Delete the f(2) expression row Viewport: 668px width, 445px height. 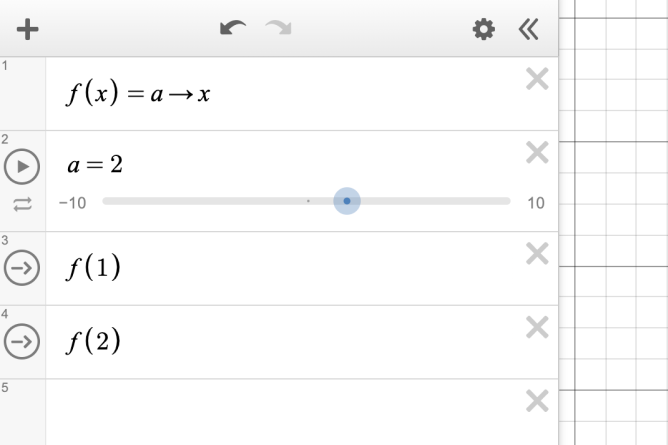tap(537, 328)
